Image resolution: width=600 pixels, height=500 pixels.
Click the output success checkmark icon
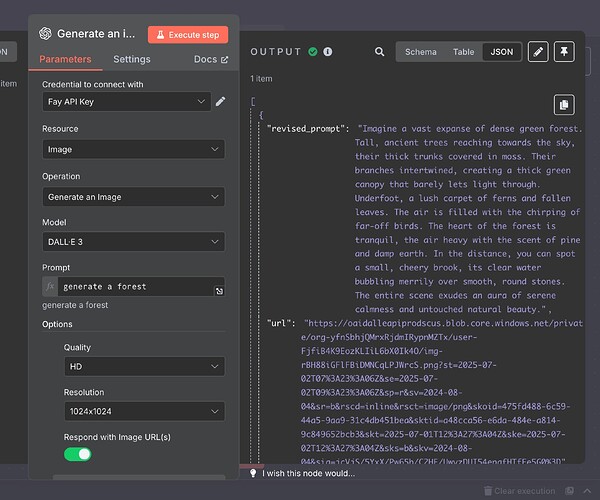(313, 52)
